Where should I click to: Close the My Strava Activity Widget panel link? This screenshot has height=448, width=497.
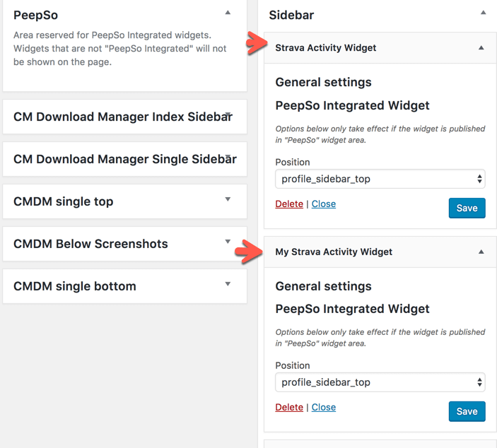click(x=324, y=408)
